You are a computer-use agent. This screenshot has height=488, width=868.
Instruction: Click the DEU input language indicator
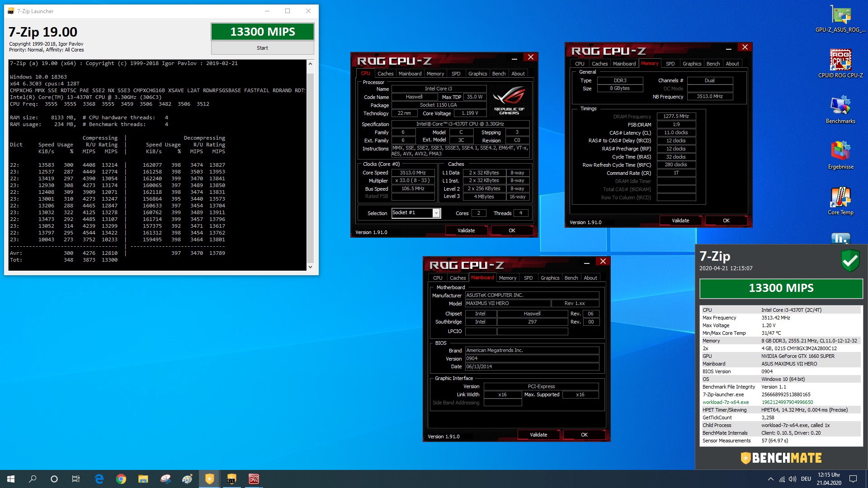pyautogui.click(x=806, y=479)
